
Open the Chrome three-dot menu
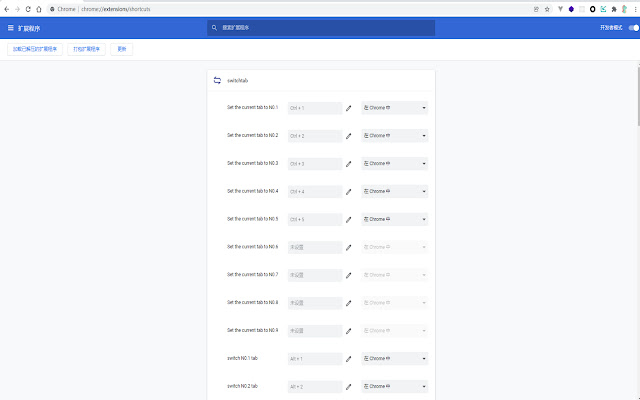click(x=635, y=9)
